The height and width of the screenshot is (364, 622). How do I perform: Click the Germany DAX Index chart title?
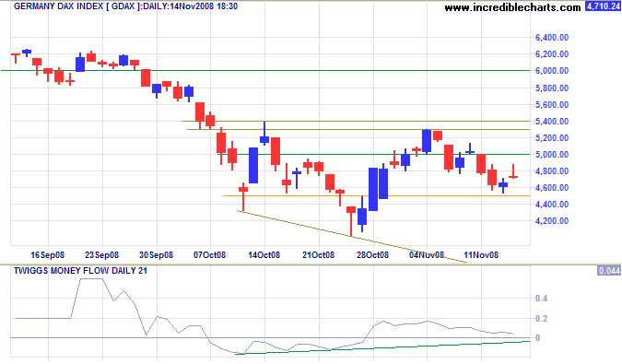(x=125, y=6)
